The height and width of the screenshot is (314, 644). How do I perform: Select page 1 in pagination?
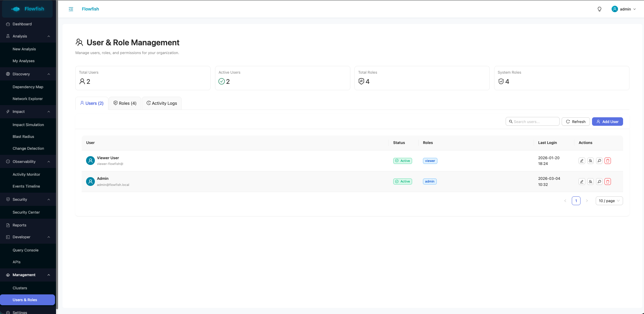(x=576, y=201)
